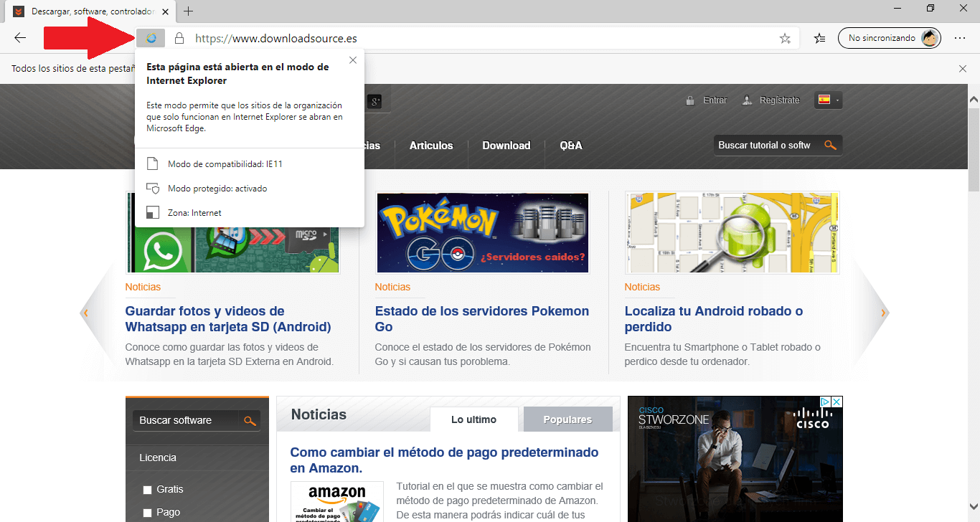980x522 pixels.
Task: Open Guardar fotos y videos de Whatsapp headline
Action: (x=228, y=319)
